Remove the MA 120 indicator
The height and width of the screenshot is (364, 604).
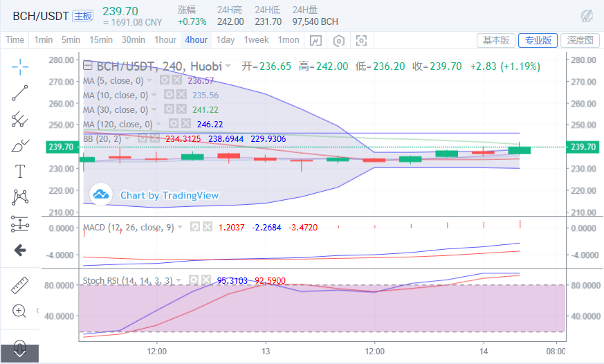pyautogui.click(x=186, y=124)
